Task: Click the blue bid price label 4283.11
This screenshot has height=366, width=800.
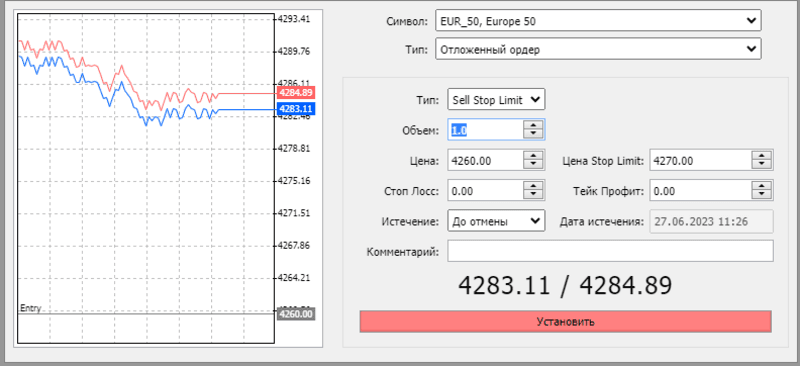Action: tap(295, 109)
